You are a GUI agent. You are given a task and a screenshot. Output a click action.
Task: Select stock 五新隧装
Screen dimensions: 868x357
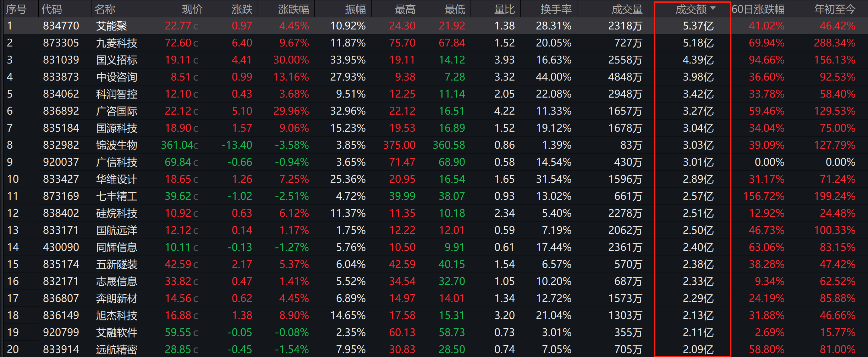[116, 264]
